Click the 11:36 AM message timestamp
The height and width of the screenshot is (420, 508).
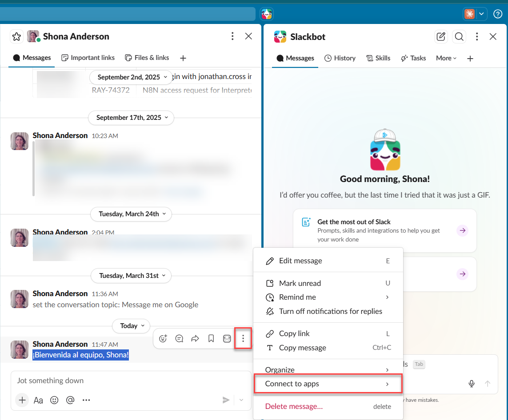pos(104,294)
